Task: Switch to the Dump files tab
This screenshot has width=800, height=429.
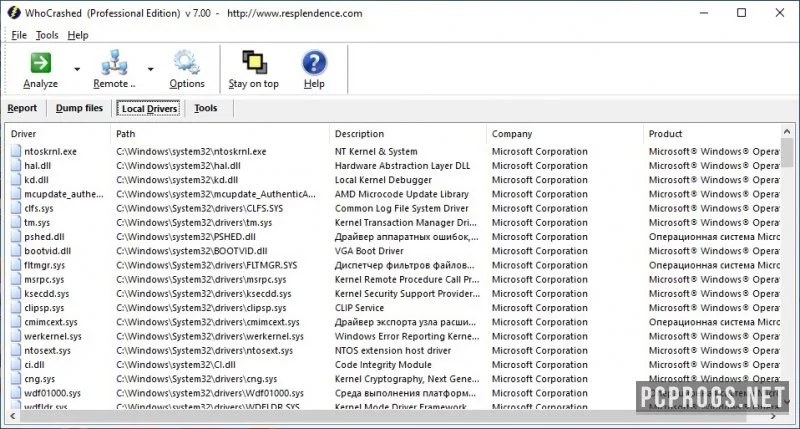Action: (79, 108)
